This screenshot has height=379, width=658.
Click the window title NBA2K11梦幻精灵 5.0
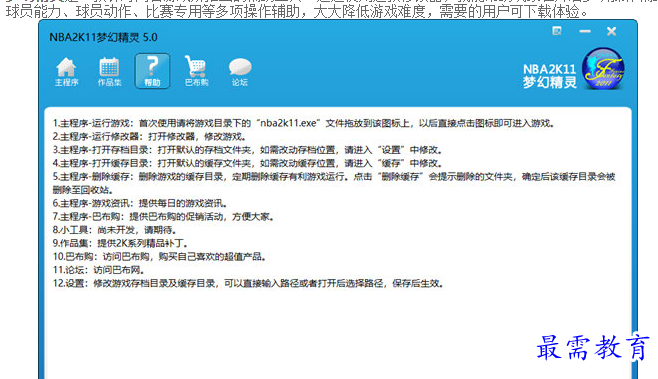tap(103, 37)
